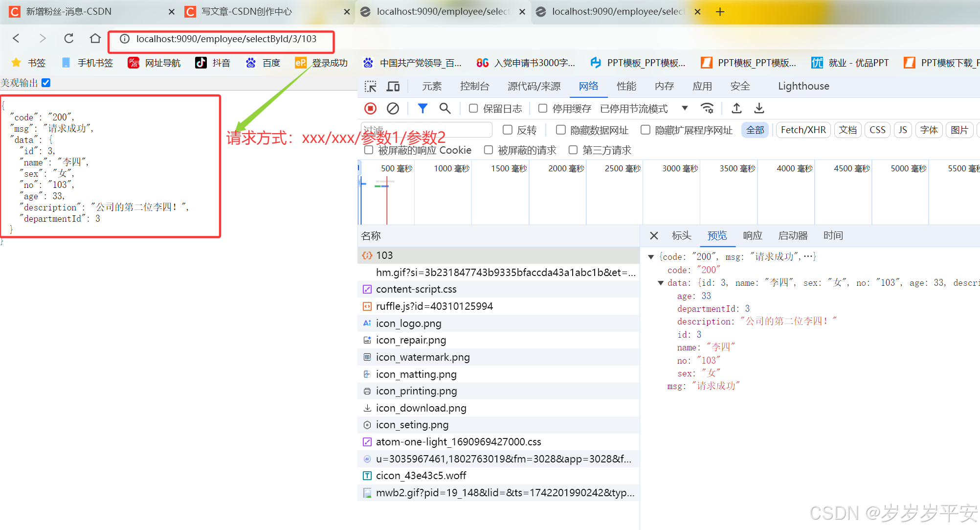Image resolution: width=980 pixels, height=530 pixels.
Task: Export network log as HAR
Action: tap(759, 108)
